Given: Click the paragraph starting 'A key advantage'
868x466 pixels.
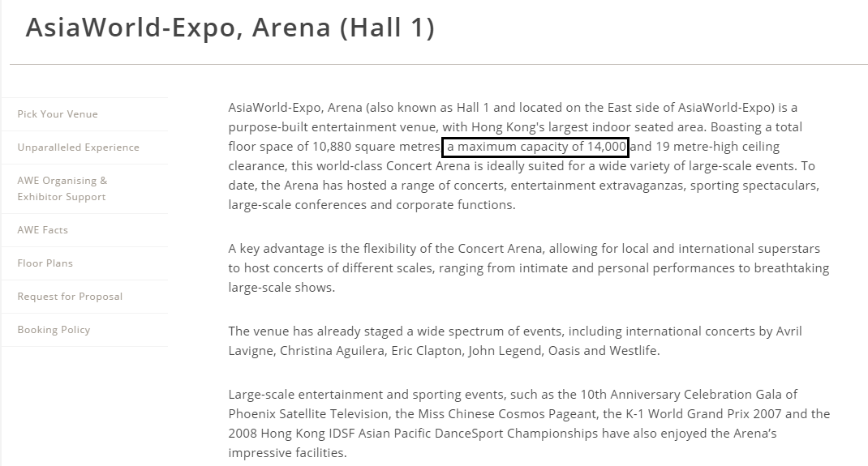Looking at the screenshot, I should 528,267.
